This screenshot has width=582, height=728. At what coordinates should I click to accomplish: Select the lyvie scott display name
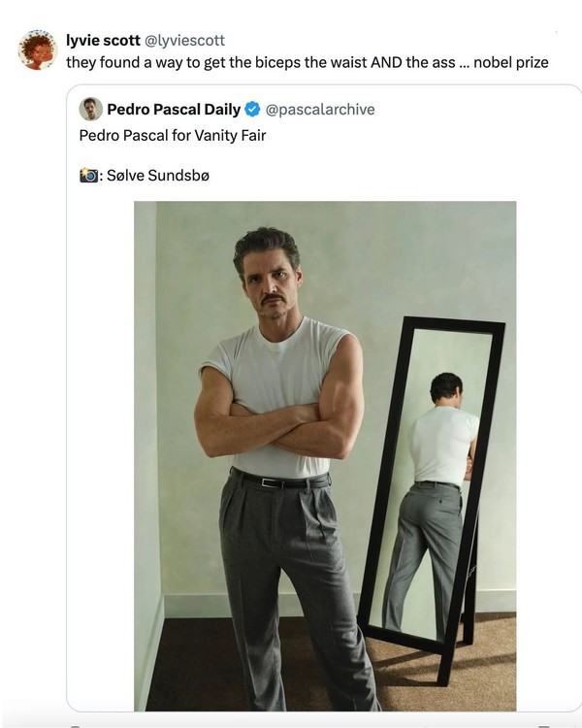coord(103,41)
